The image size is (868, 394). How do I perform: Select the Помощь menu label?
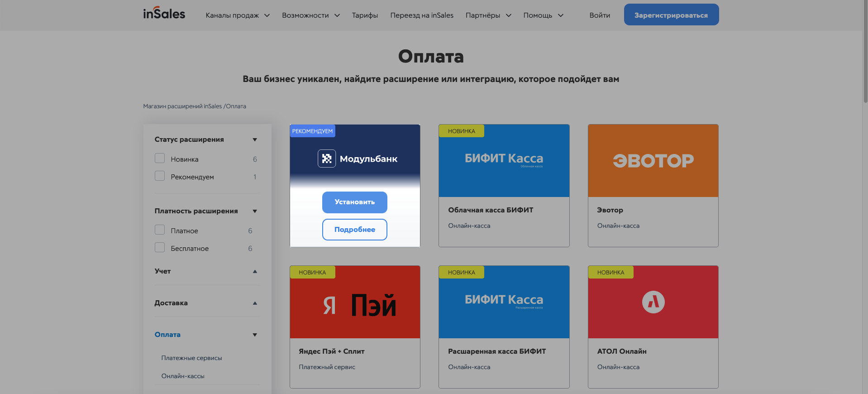point(538,15)
